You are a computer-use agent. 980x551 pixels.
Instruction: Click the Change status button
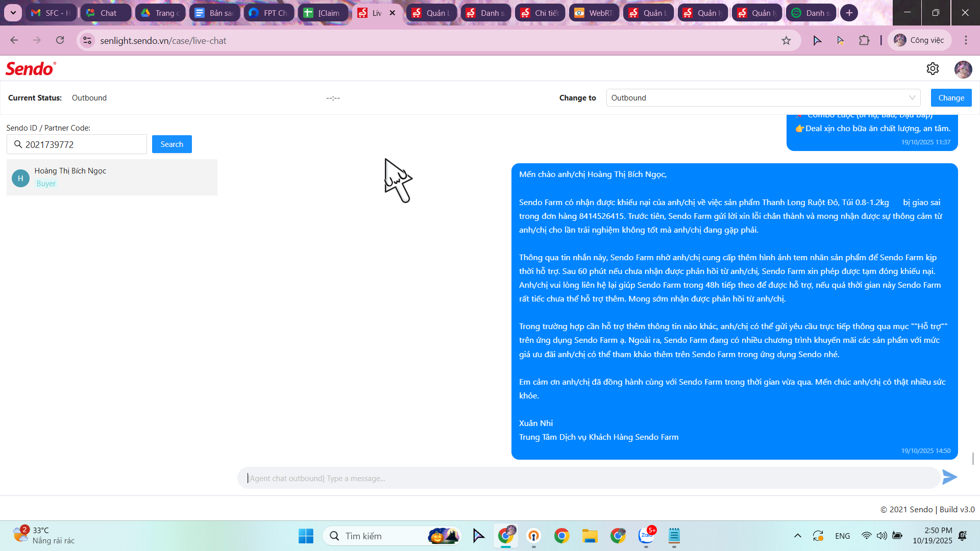[951, 98]
